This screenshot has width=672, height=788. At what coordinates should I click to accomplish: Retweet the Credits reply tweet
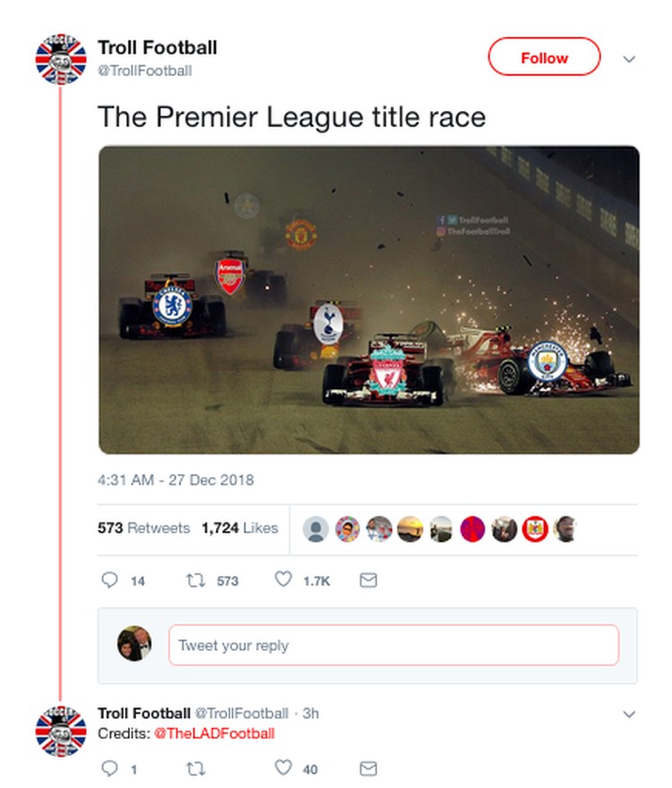tap(195, 769)
